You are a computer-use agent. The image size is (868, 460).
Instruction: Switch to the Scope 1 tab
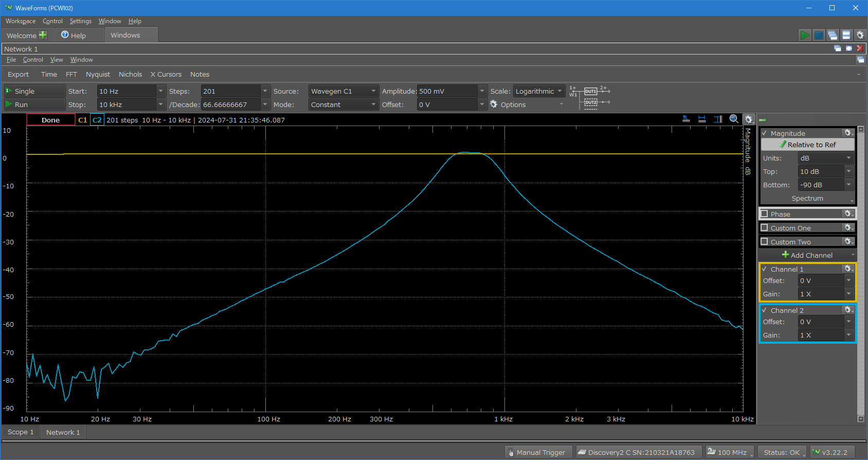pyautogui.click(x=21, y=432)
